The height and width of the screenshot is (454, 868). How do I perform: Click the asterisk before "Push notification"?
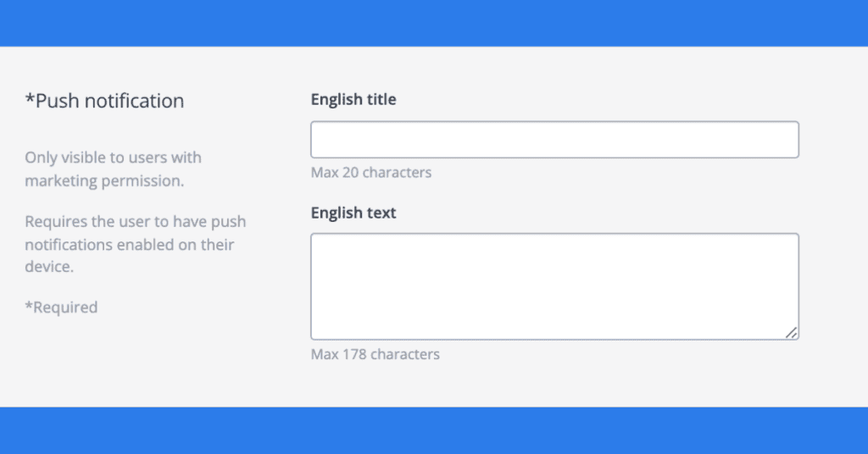(x=29, y=99)
